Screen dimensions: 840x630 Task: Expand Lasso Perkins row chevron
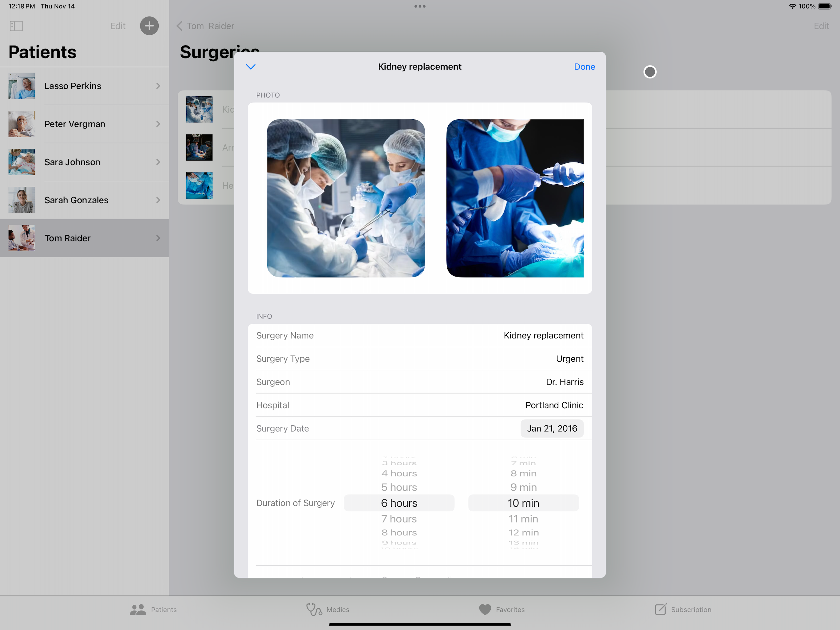point(158,86)
